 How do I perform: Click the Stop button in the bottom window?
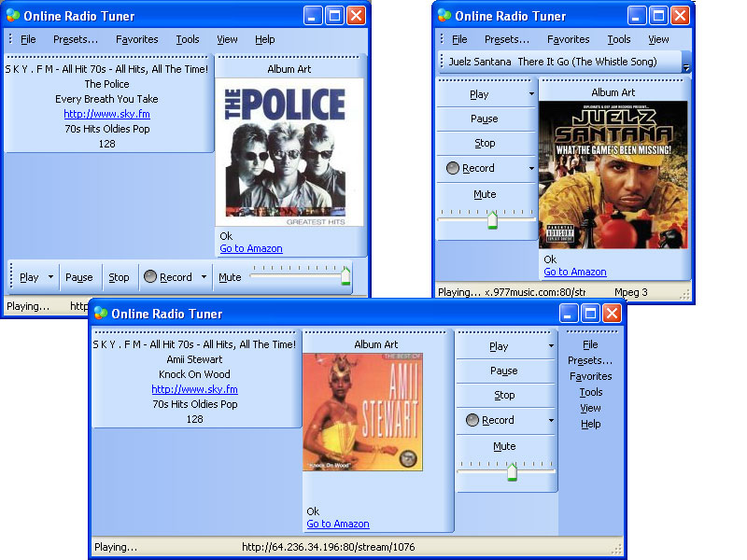pyautogui.click(x=504, y=395)
